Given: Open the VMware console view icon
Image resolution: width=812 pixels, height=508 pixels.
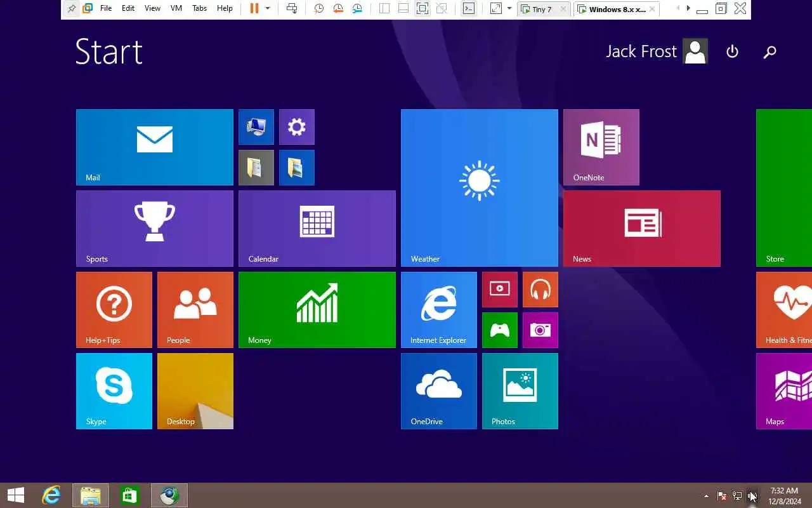Looking at the screenshot, I should (469, 8).
